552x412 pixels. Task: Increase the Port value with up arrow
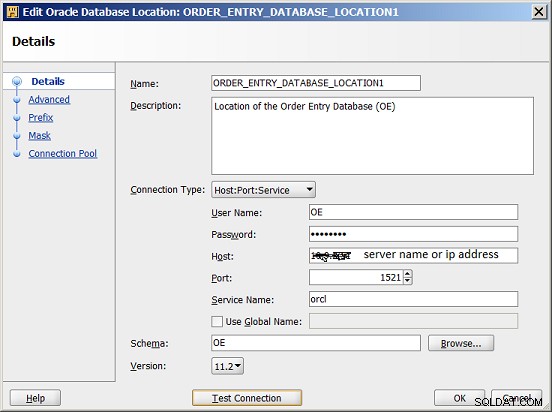pyautogui.click(x=408, y=274)
